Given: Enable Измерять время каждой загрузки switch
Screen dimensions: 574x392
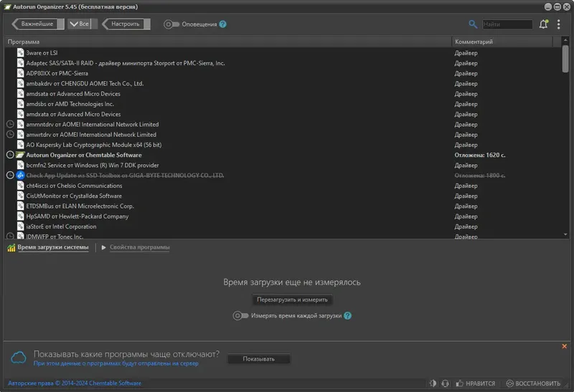Looking at the screenshot, I should 240,315.
